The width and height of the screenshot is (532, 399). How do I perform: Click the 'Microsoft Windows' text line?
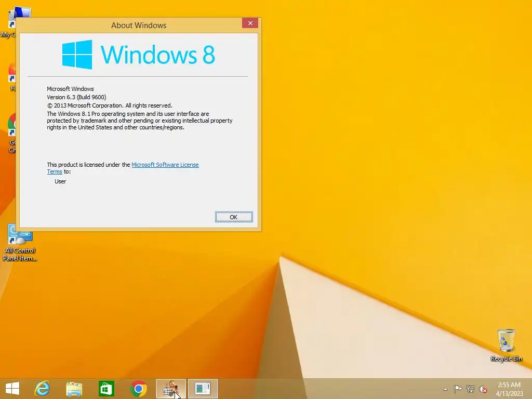click(70, 89)
